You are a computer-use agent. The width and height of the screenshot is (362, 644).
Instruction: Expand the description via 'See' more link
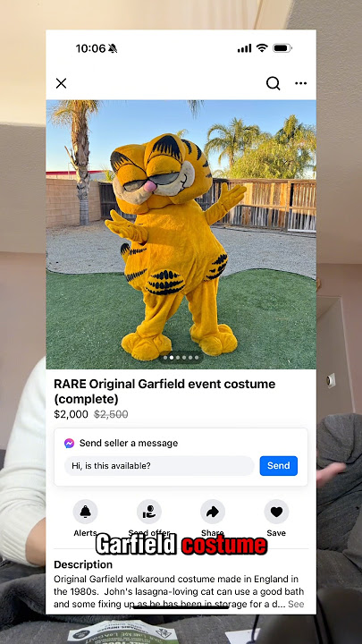[x=296, y=604]
